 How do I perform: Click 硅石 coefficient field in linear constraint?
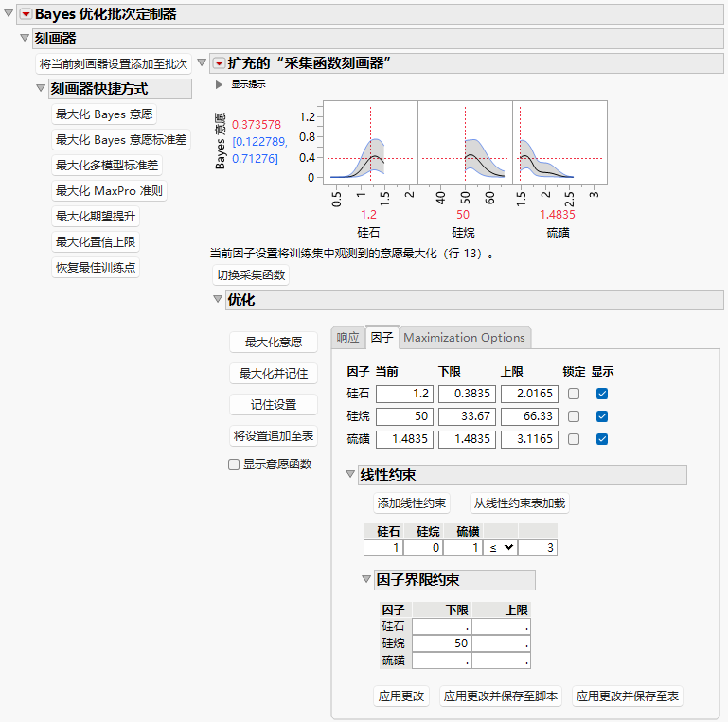[x=383, y=548]
